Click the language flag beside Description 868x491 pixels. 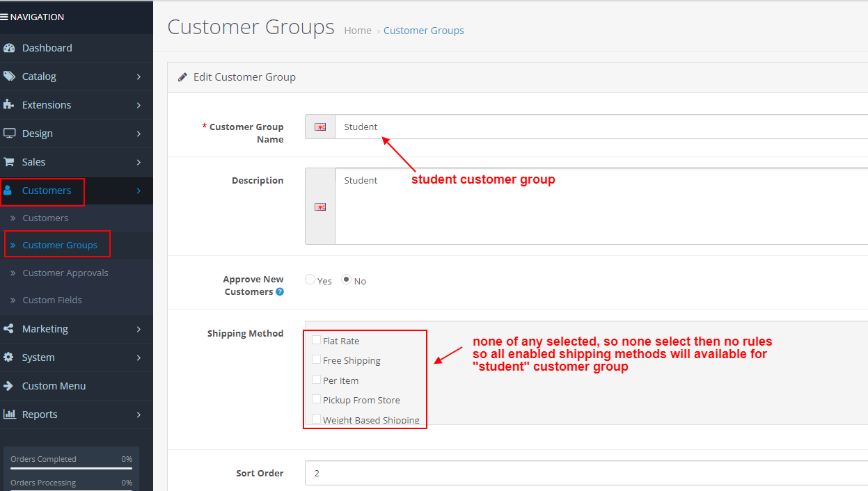tap(320, 207)
